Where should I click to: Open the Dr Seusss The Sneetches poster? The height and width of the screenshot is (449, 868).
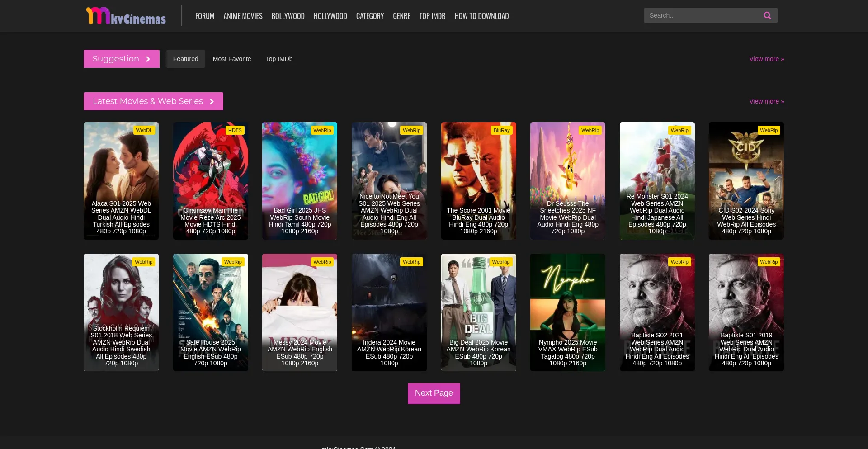coord(567,180)
